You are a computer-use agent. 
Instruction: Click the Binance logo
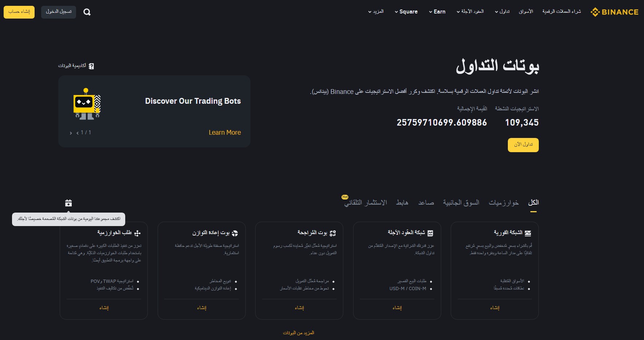[614, 12]
